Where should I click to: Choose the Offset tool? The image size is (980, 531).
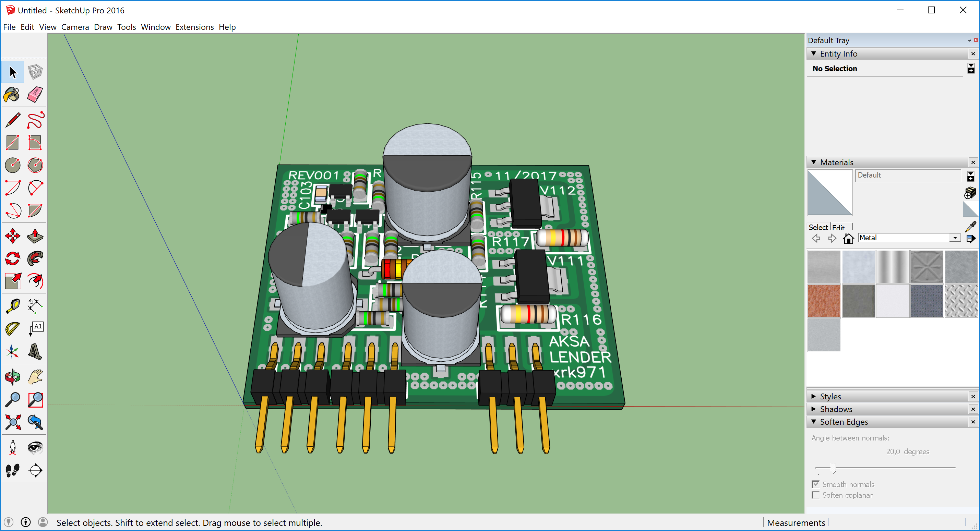pyautogui.click(x=35, y=281)
